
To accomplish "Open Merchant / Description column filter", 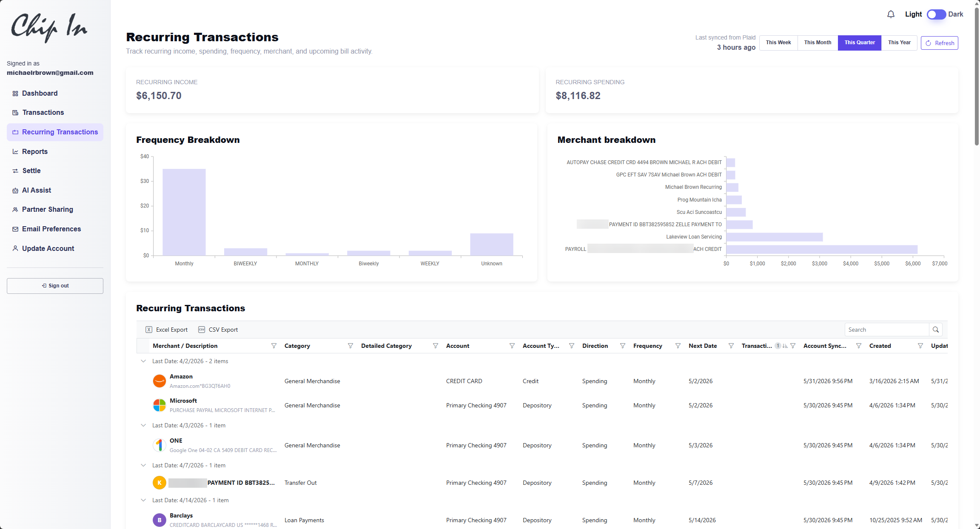I will tap(274, 346).
